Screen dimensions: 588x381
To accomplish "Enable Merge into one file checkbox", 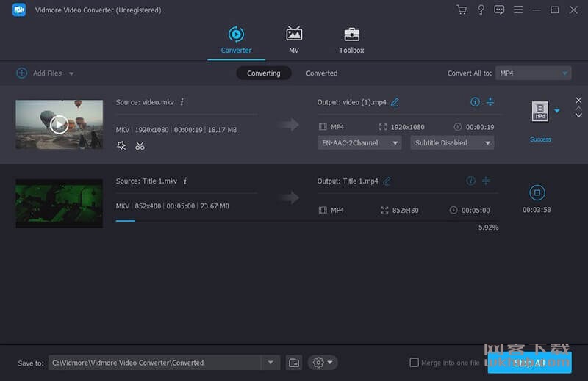I will point(414,362).
